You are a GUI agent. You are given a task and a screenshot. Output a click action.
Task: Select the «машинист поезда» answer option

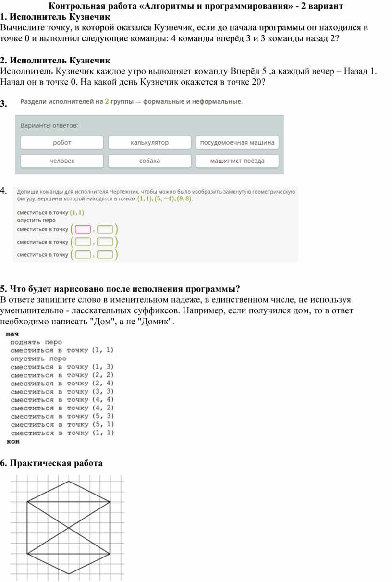237,161
